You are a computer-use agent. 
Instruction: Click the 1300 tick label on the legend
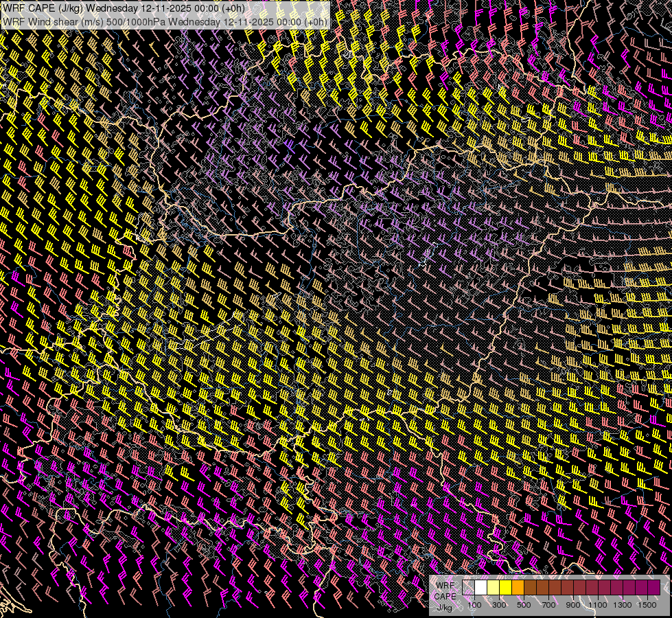[x=623, y=605]
